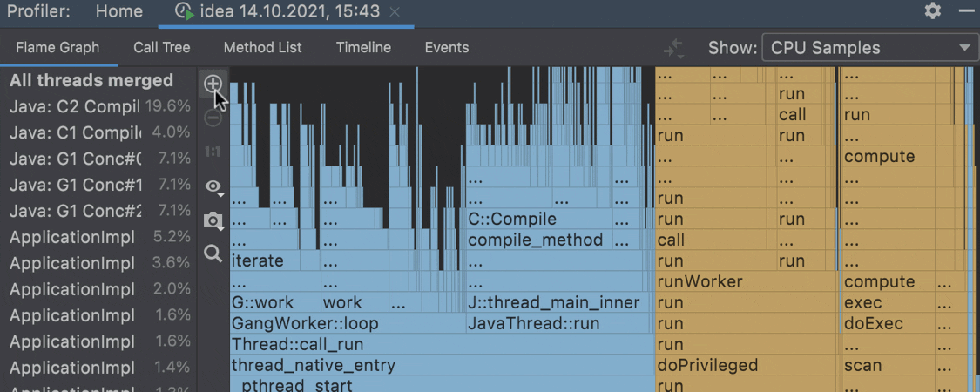Image resolution: width=980 pixels, height=392 pixels.
Task: Zoom in on the flame graph
Action: [x=213, y=84]
